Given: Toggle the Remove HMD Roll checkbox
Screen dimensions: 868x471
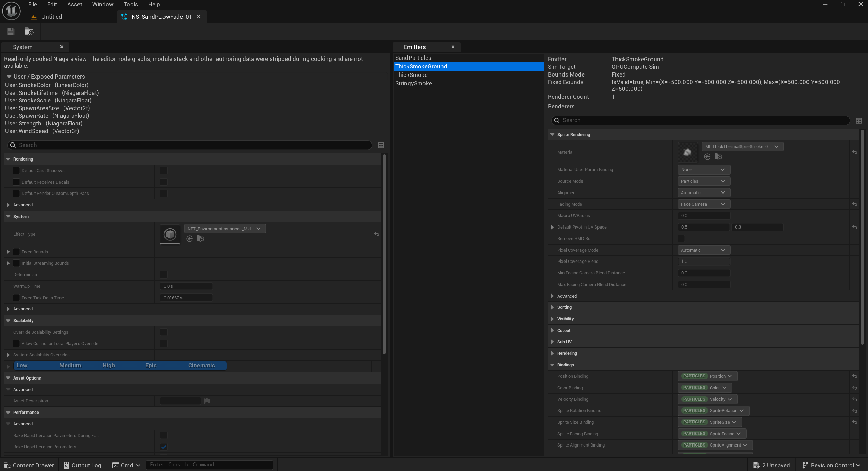Looking at the screenshot, I should point(681,239).
